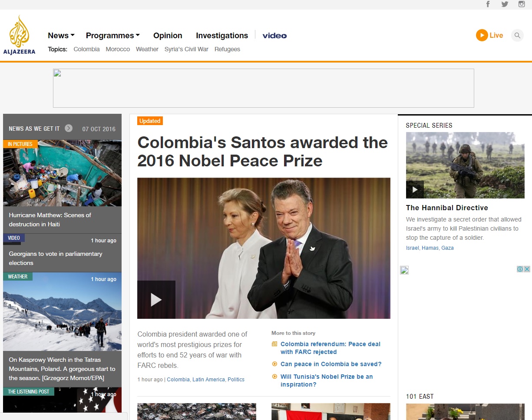Viewport: 532px width, 420px height.
Task: Open 'The Hannibal Directive' title link
Action: 447,208
